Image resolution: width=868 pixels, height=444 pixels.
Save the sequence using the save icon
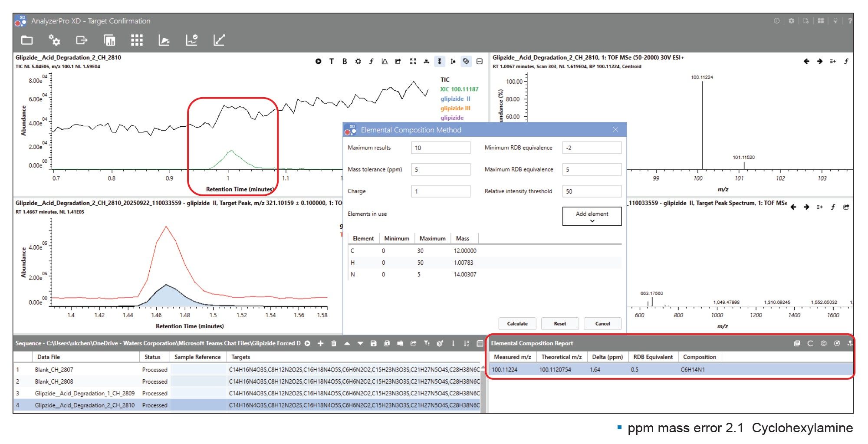click(374, 343)
